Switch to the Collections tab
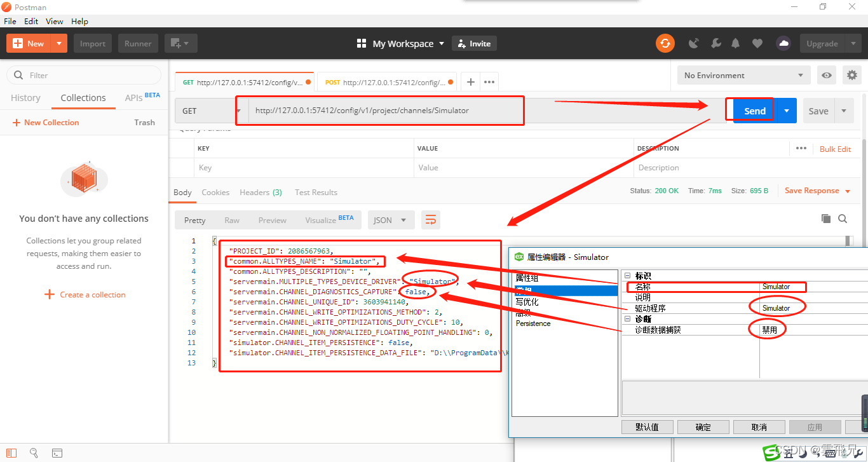This screenshot has width=868, height=462. point(83,98)
